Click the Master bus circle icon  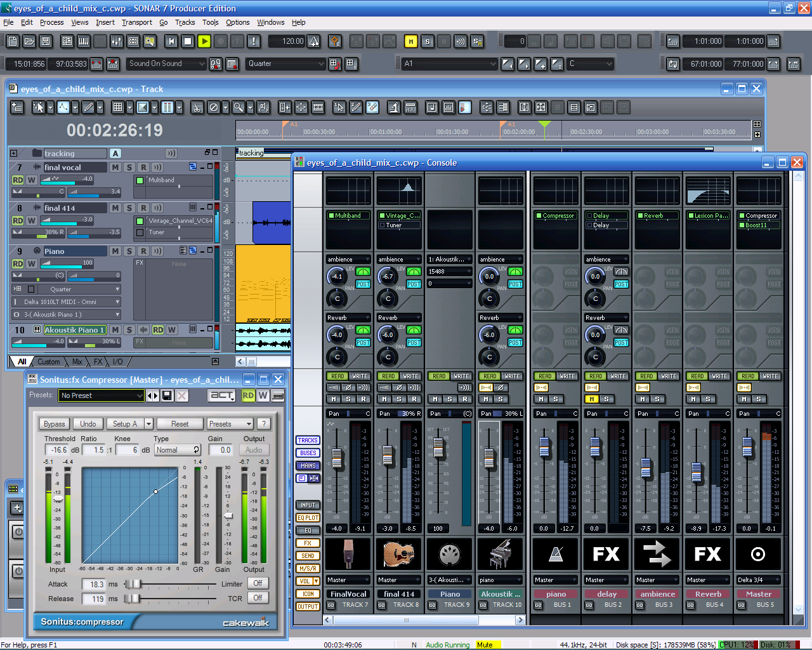758,554
